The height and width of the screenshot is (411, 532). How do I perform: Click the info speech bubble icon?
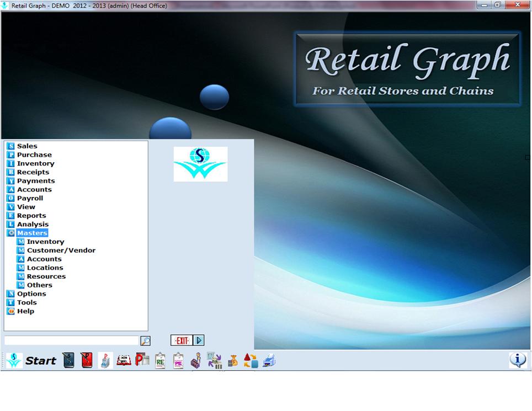pyautogui.click(x=518, y=360)
